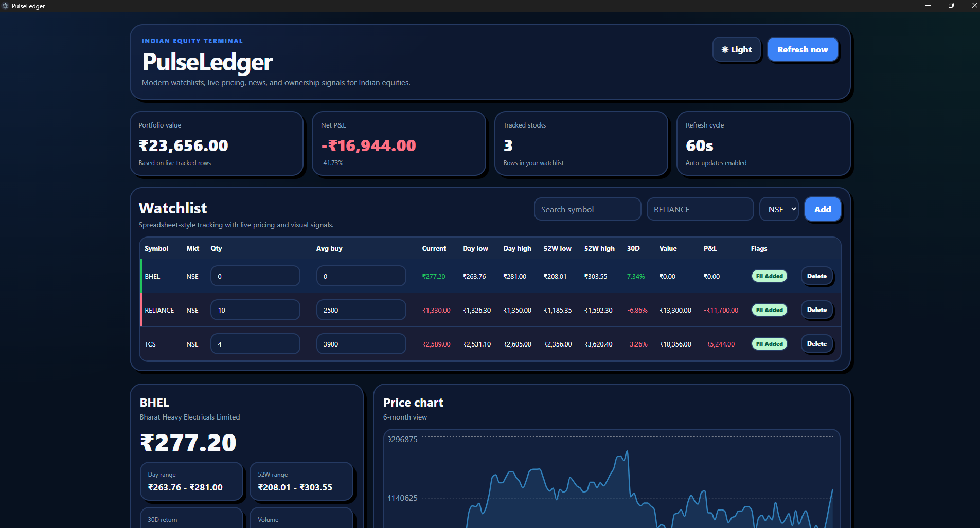The width and height of the screenshot is (980, 528).
Task: Click the PulseLedger app icon in the title bar
Action: tap(5, 6)
